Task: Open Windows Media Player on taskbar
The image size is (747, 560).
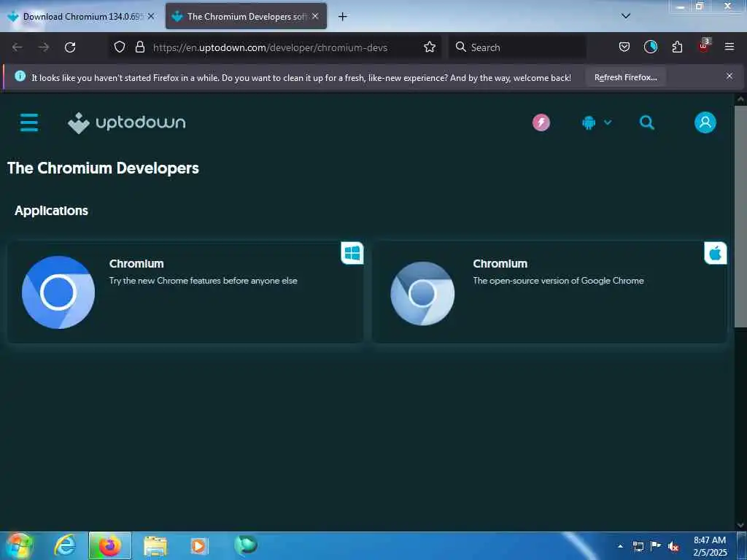Action: [x=199, y=545]
